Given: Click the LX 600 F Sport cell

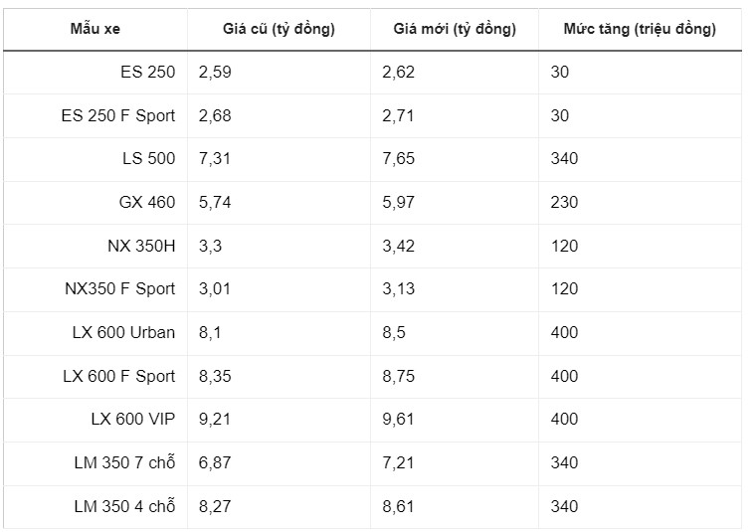Looking at the screenshot, I should point(118,376).
